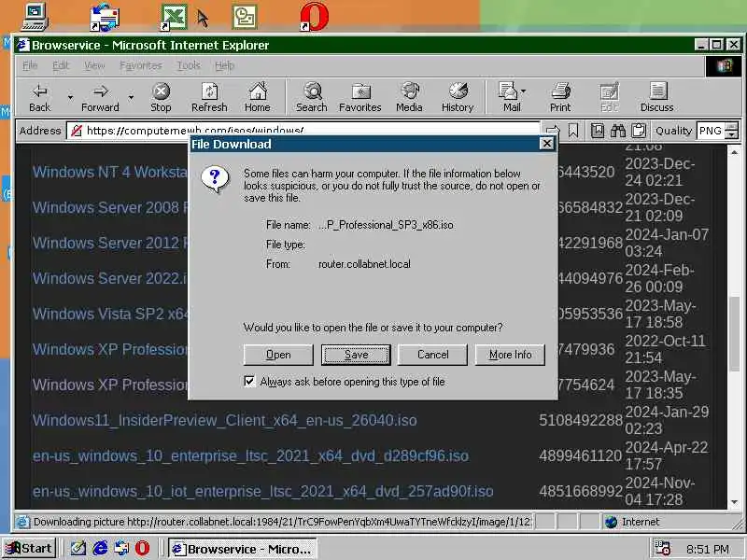Close the File Download dialog with X
747x560 pixels.
[x=547, y=144]
